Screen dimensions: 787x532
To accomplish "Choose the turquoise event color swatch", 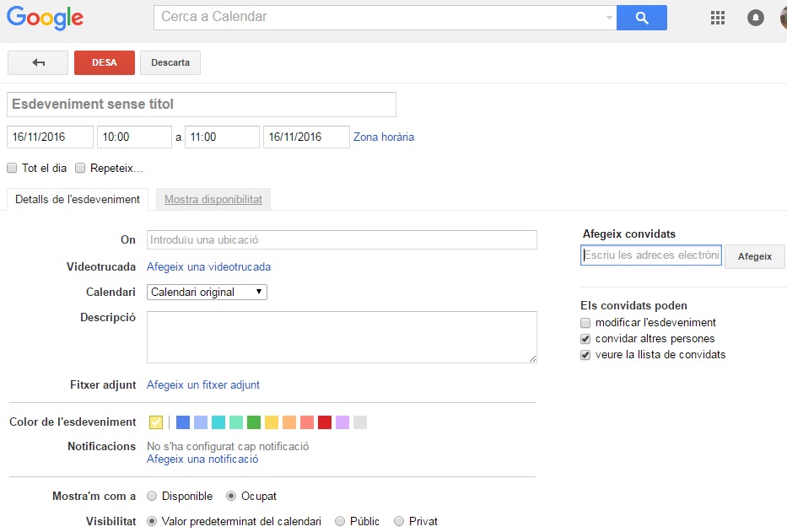I will pyautogui.click(x=218, y=422).
